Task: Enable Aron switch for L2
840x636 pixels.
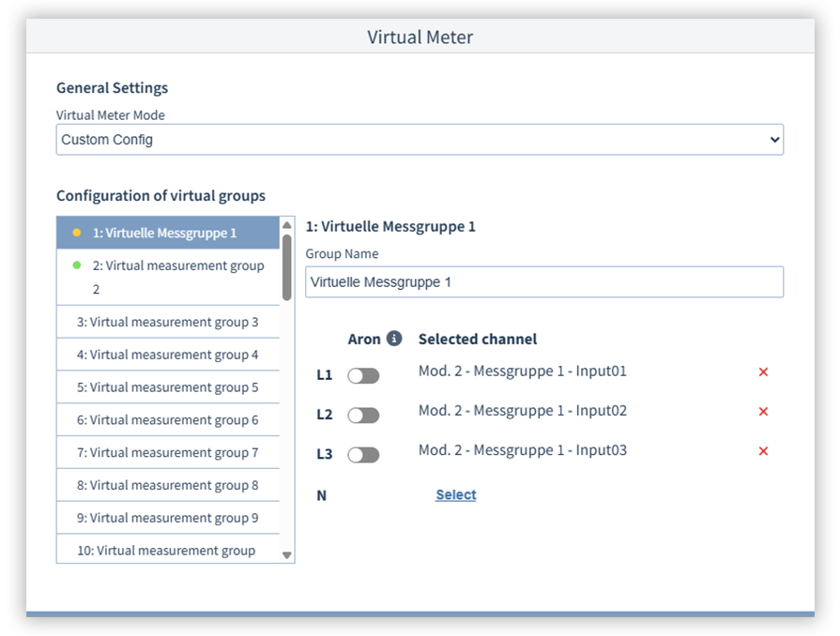Action: coord(363,416)
